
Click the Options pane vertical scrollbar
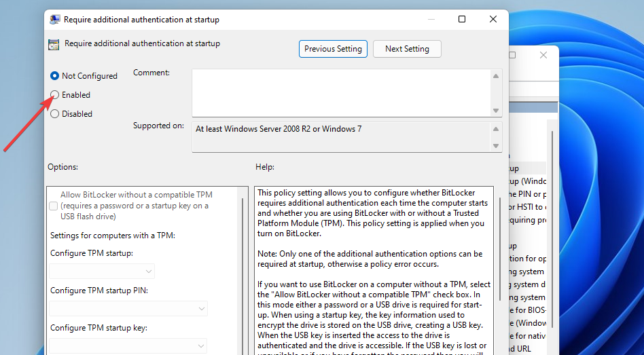(x=243, y=276)
